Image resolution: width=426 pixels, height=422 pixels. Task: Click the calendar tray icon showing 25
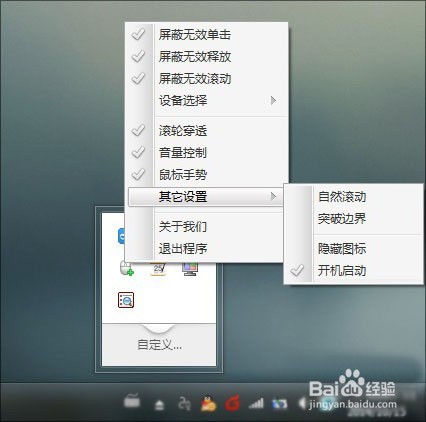pos(159,269)
